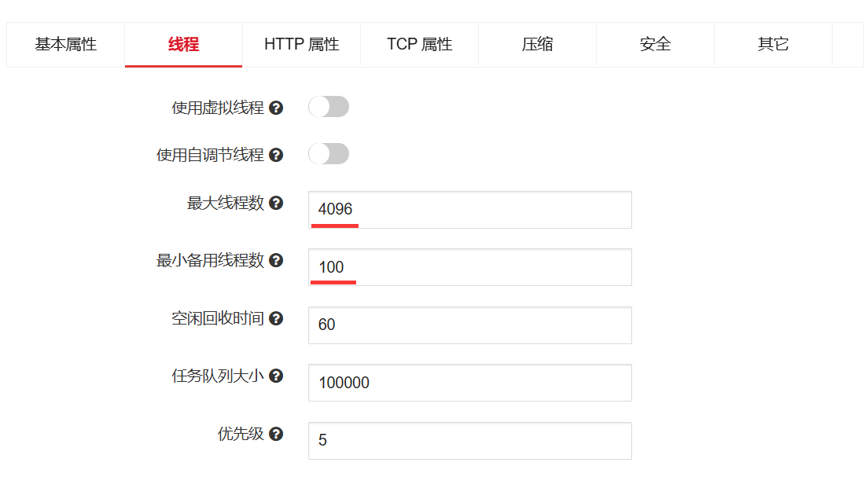Open the 压缩 tab
Image resolution: width=868 pixels, height=477 pixels.
538,44
